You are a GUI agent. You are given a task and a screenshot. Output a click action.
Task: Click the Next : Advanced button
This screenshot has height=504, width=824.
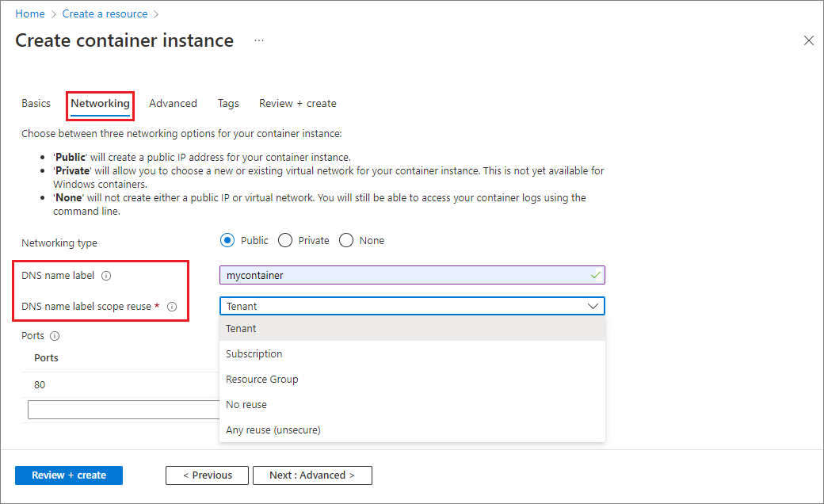312,475
